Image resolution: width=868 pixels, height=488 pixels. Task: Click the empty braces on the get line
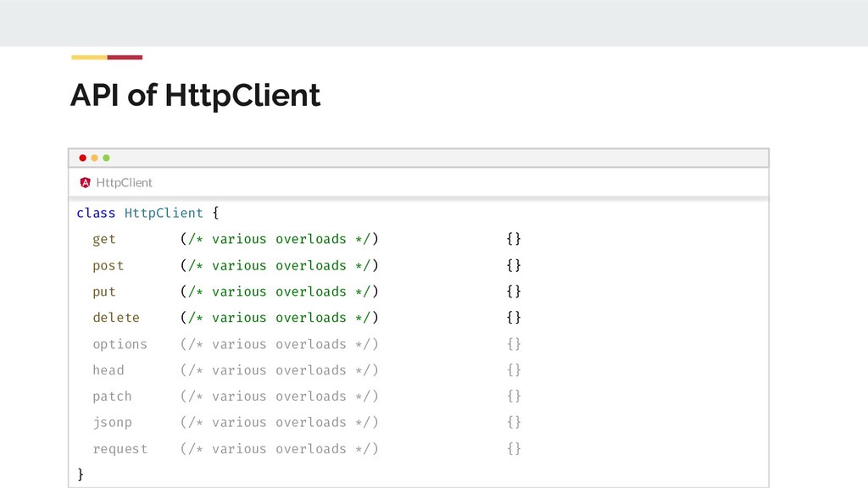point(514,240)
